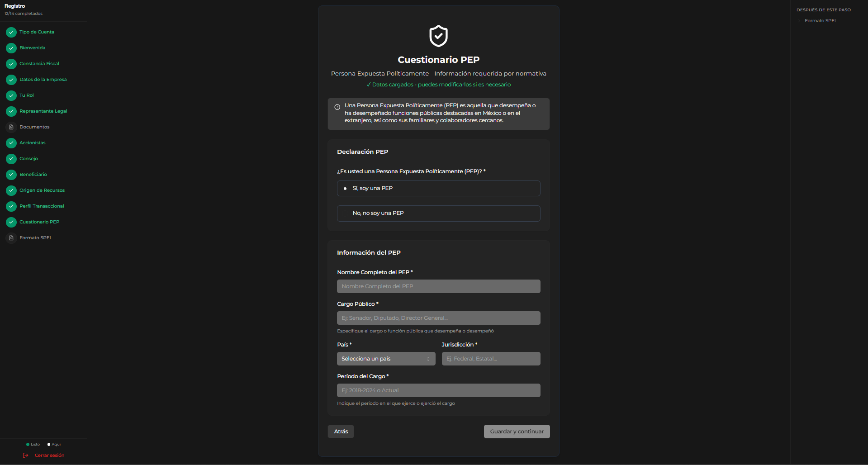Click the 'Datos cargados' green notice text
This screenshot has width=868, height=465.
(438, 85)
